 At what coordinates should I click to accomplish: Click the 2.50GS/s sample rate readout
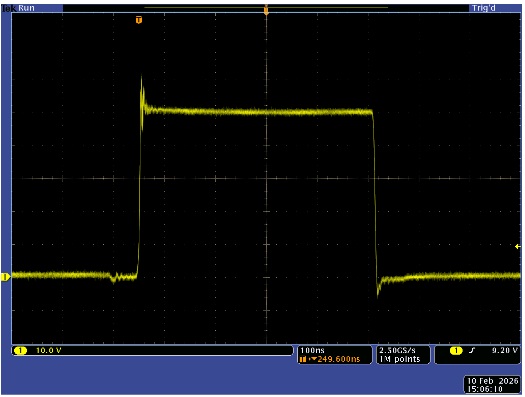coord(397,350)
